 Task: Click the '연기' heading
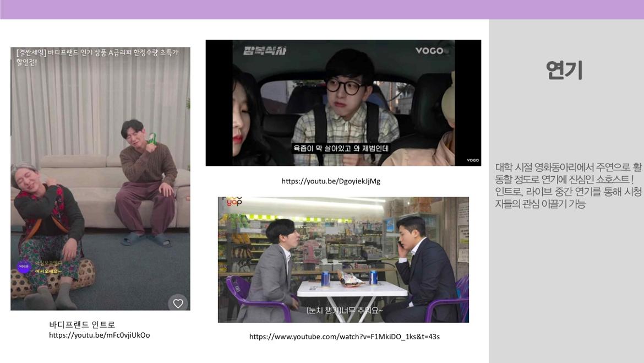click(x=564, y=70)
